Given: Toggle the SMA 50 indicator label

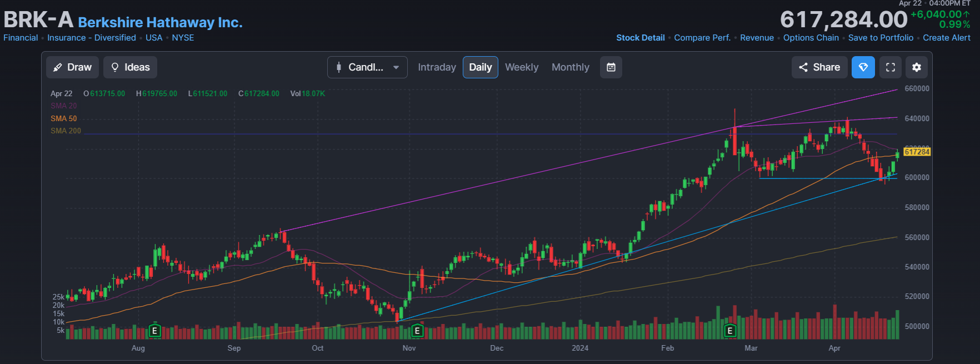Looking at the screenshot, I should 64,118.
